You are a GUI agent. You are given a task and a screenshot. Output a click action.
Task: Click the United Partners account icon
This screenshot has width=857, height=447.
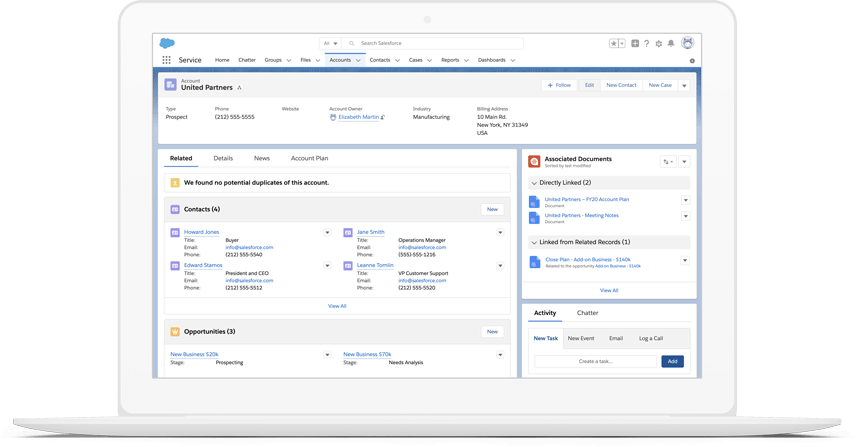[x=171, y=85]
